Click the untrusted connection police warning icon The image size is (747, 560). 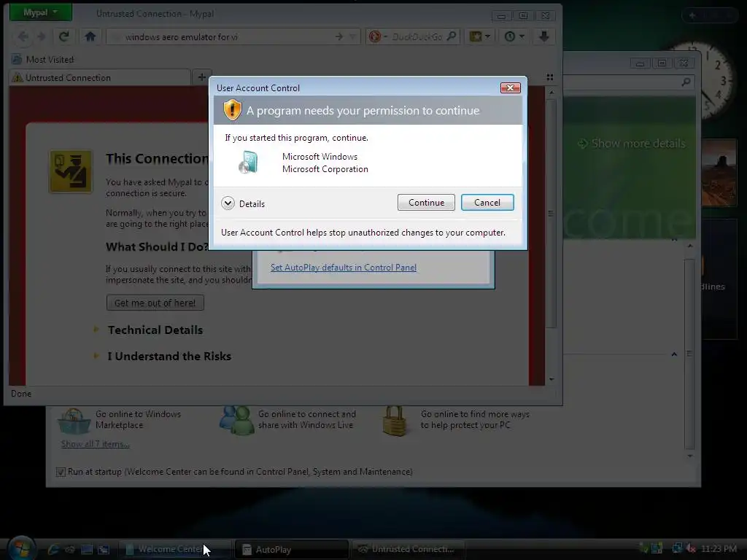coord(71,172)
